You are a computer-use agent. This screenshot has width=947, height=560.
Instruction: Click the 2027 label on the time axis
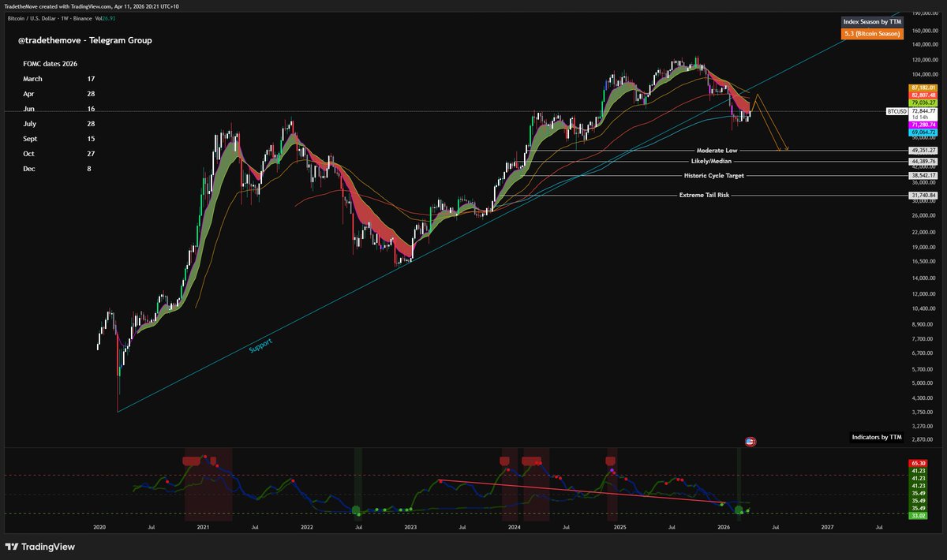click(x=827, y=526)
